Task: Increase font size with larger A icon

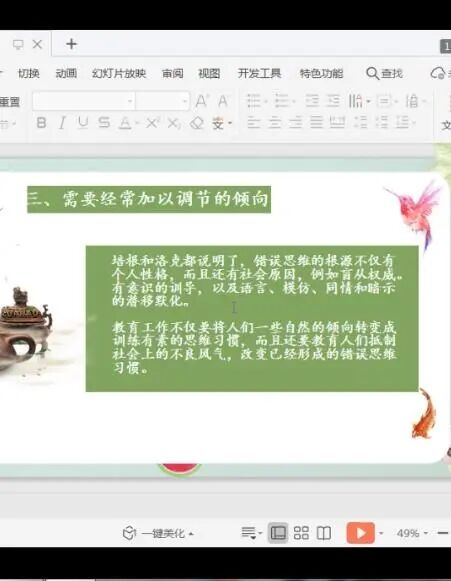Action: (202, 101)
